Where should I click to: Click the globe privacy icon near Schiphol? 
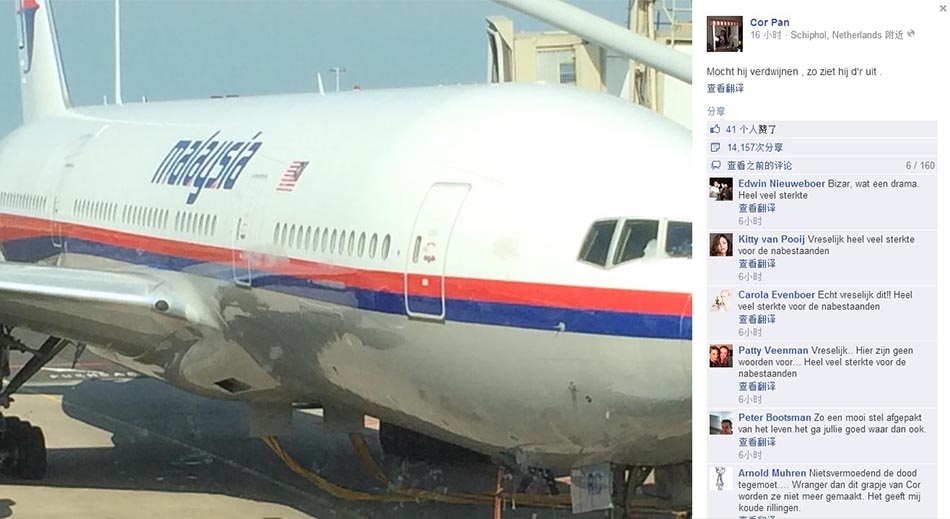click(911, 34)
